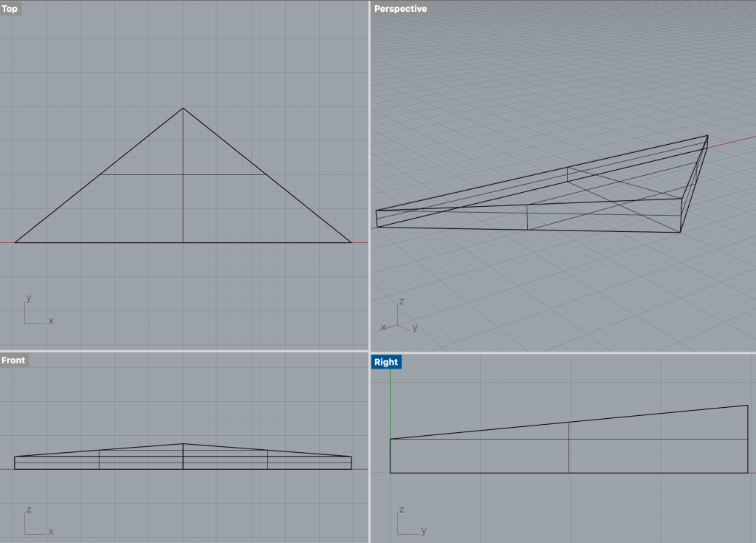Viewport: 756px width, 543px height.
Task: Select the peak vertex in Front view
Action: pos(183,444)
